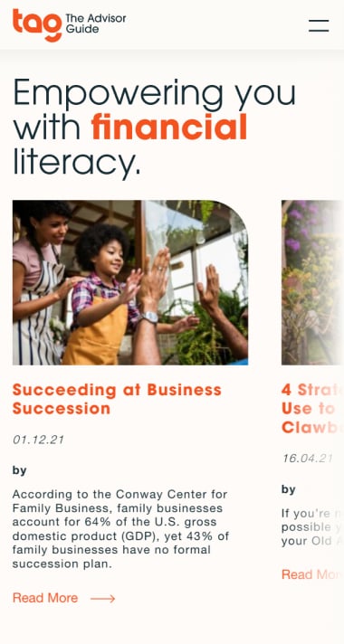Image resolution: width=344 pixels, height=644 pixels.
Task: Click the arrow icon beside Read More
Action: pos(103,599)
